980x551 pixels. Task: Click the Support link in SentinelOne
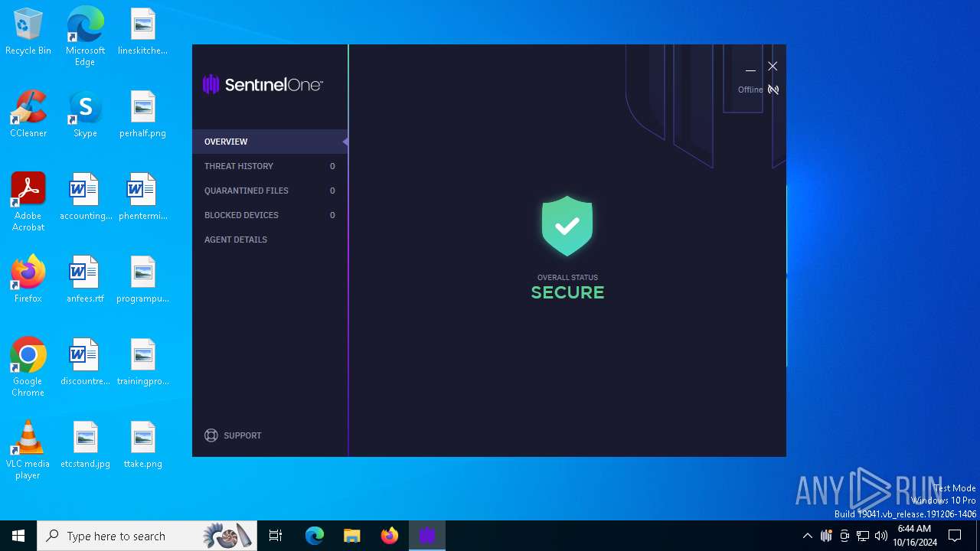tap(242, 435)
